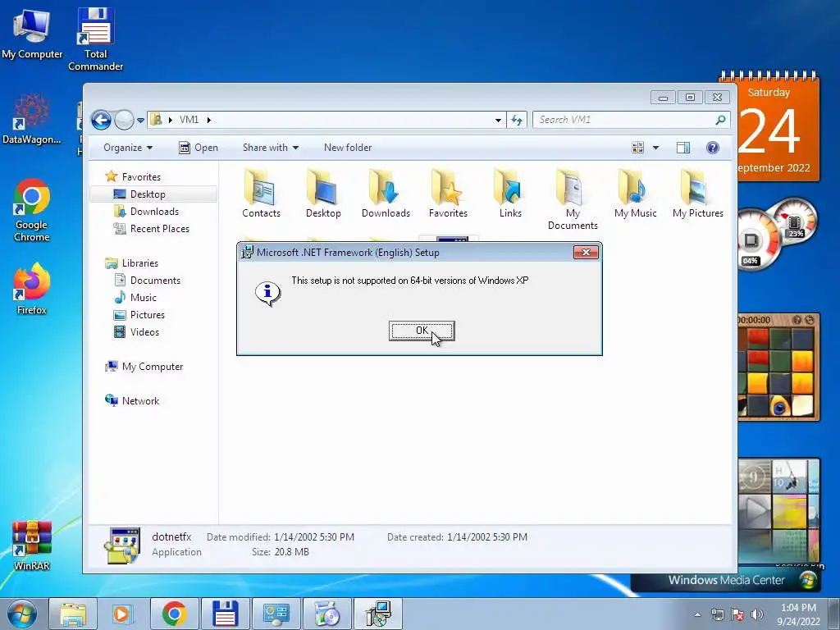Open the Share with menu
Screen dimensions: 840x630
coord(271,148)
